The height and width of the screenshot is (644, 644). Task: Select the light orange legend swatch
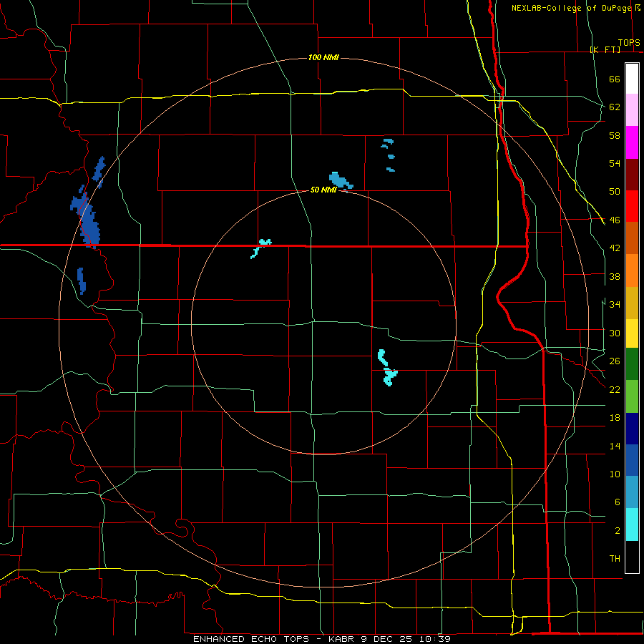click(x=632, y=270)
